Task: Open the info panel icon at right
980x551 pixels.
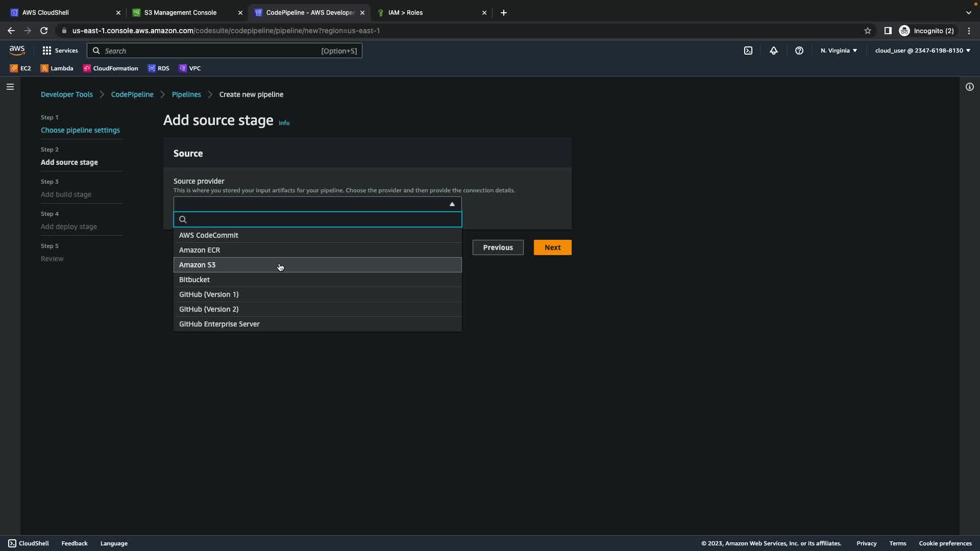Action: (969, 87)
